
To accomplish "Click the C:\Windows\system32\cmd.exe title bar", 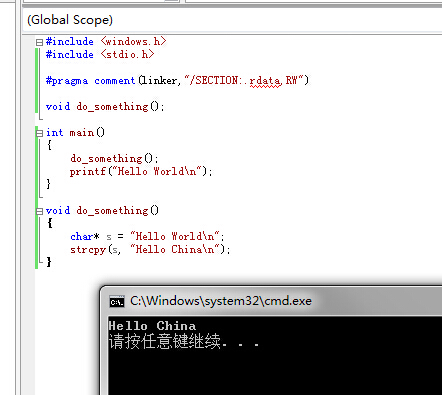I will (x=271, y=301).
